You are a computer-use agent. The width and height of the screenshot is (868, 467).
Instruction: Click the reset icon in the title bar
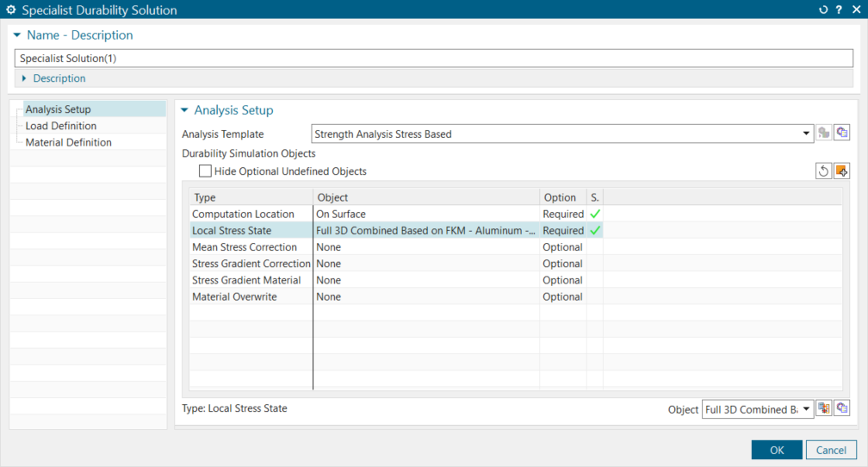click(x=823, y=9)
